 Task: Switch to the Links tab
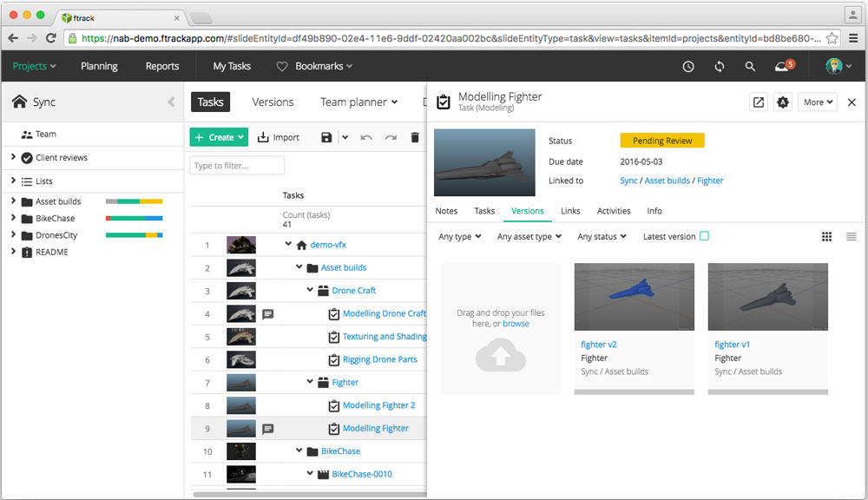click(x=570, y=211)
